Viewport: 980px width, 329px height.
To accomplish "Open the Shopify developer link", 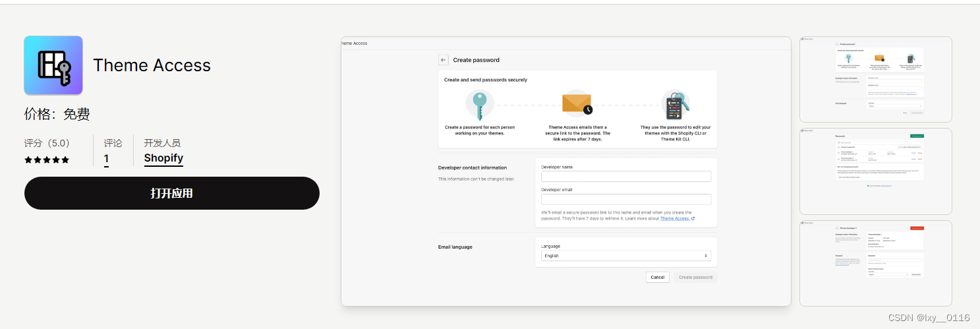I will click(163, 158).
